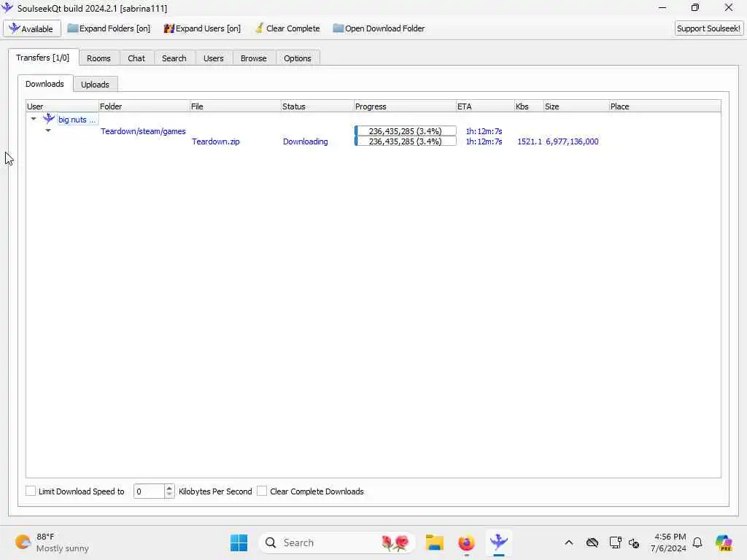
Task: Sort by the Place column header
Action: tap(665, 106)
